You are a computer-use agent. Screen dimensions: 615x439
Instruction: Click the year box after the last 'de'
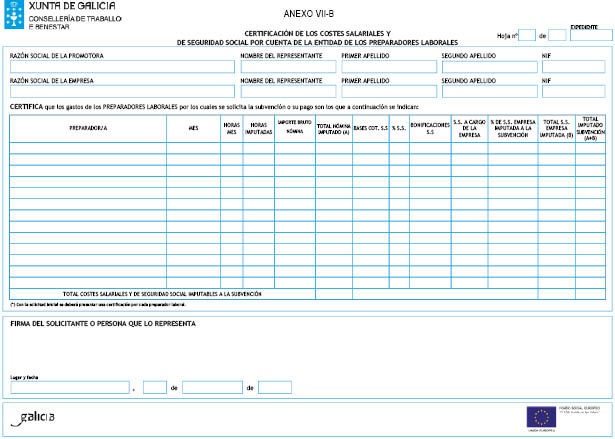(275, 387)
